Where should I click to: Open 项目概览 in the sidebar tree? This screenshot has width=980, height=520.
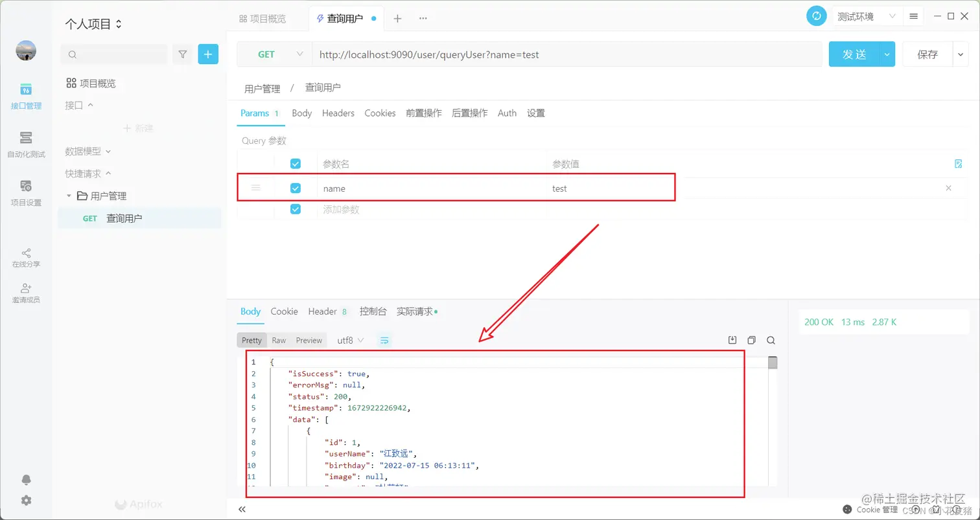pyautogui.click(x=91, y=83)
